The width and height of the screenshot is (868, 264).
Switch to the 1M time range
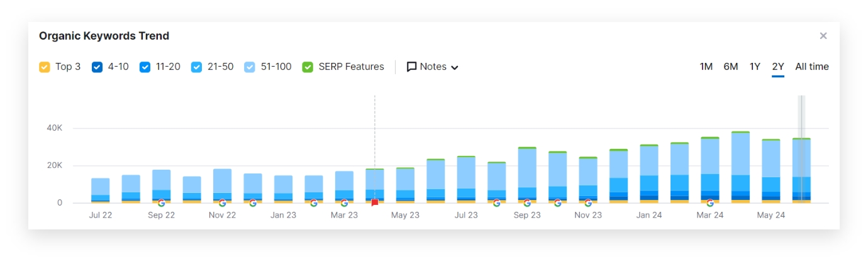tap(706, 67)
